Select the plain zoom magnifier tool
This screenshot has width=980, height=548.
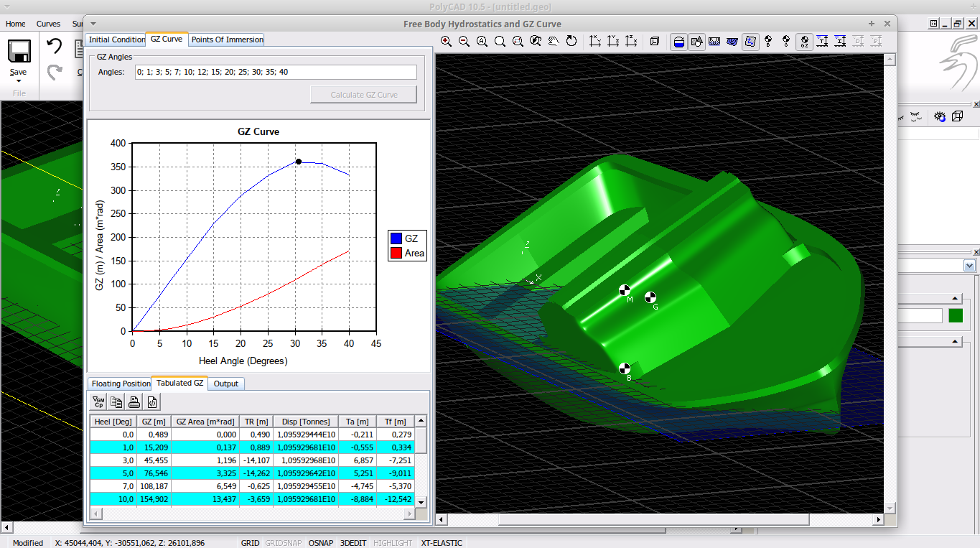click(500, 42)
